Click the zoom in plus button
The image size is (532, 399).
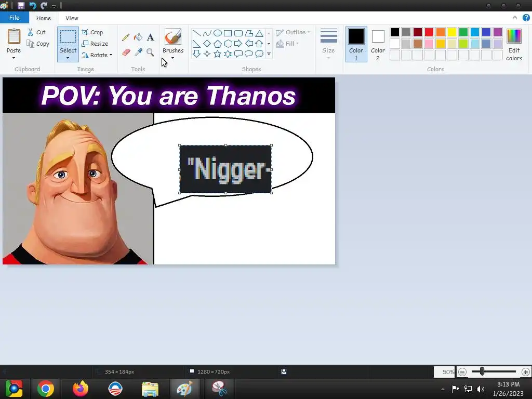[x=526, y=372]
